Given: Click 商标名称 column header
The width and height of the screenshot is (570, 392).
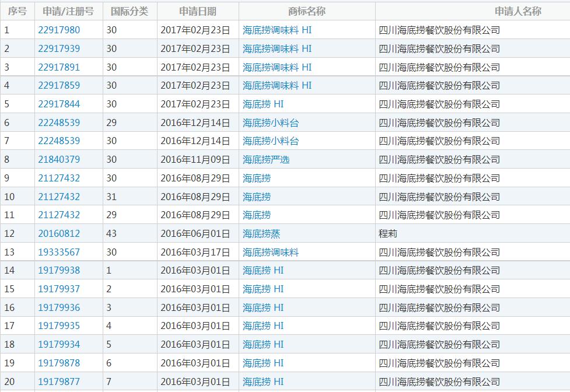Looking at the screenshot, I should coord(307,11).
